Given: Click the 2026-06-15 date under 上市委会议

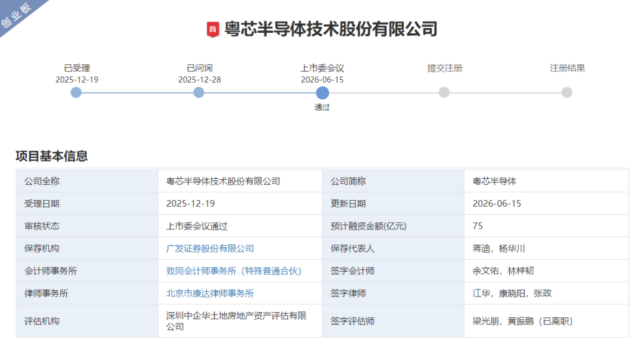Looking at the screenshot, I should click(x=322, y=80).
